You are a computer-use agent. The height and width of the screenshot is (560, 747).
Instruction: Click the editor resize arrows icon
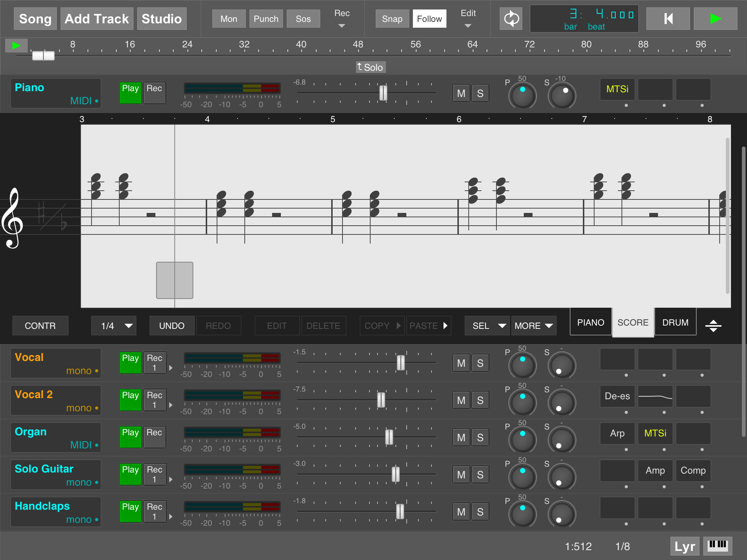point(713,326)
